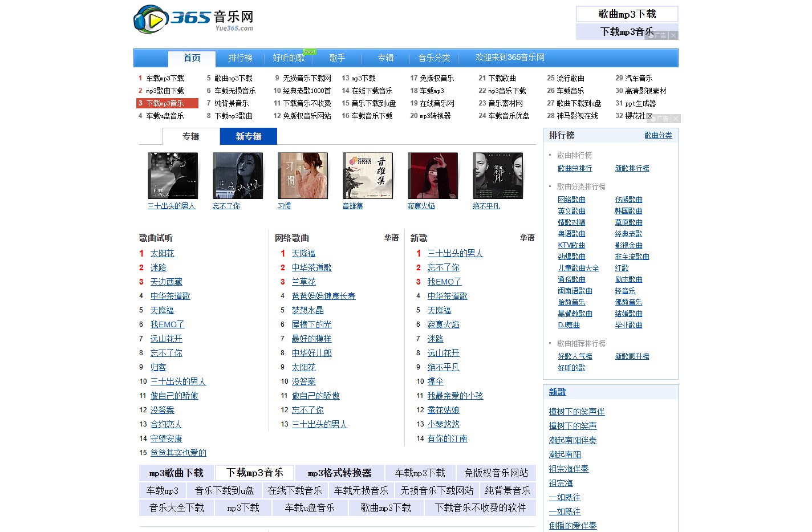Viewport: 812px width, 532px height.
Task: Open album cover 习惯
Action: (x=303, y=176)
